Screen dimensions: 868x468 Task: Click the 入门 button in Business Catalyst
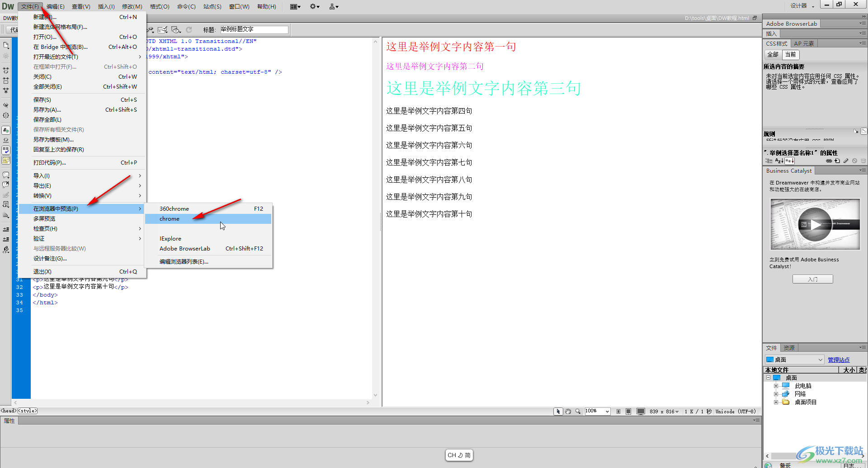tap(812, 279)
